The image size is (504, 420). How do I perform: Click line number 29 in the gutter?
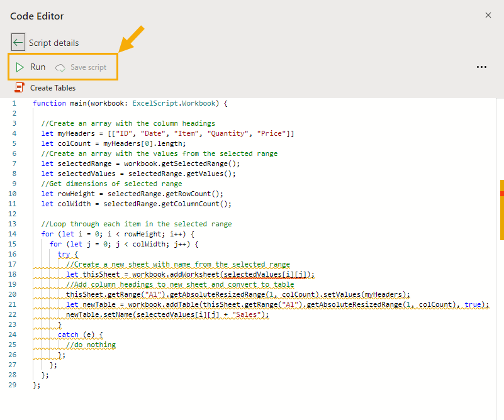click(x=12, y=385)
